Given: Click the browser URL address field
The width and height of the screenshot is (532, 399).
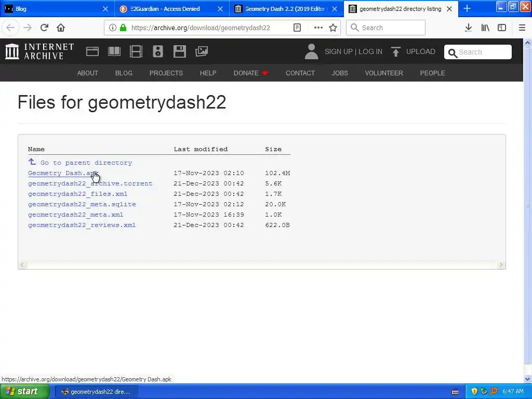Looking at the screenshot, I should 201,28.
